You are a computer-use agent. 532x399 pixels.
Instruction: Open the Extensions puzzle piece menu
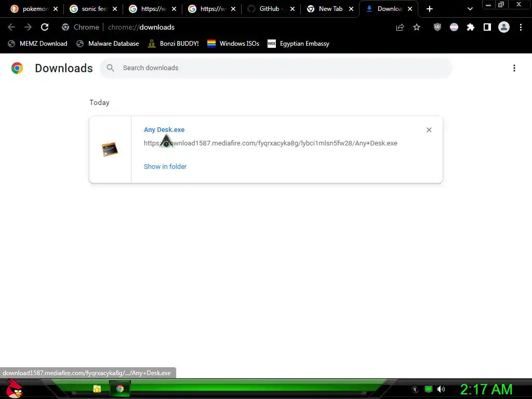pyautogui.click(x=471, y=27)
